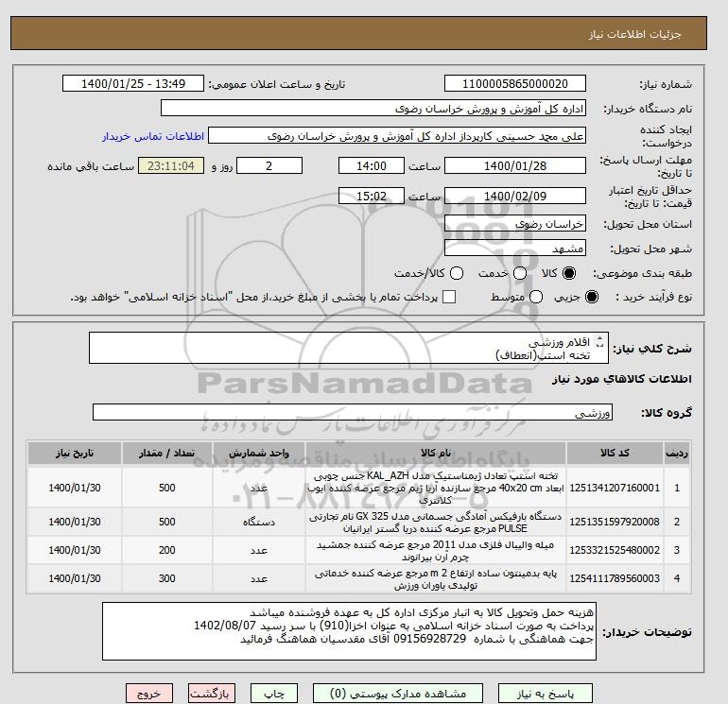The image size is (728, 704).
Task: Click the میله والیبال فلزی item name
Action: tap(436, 550)
